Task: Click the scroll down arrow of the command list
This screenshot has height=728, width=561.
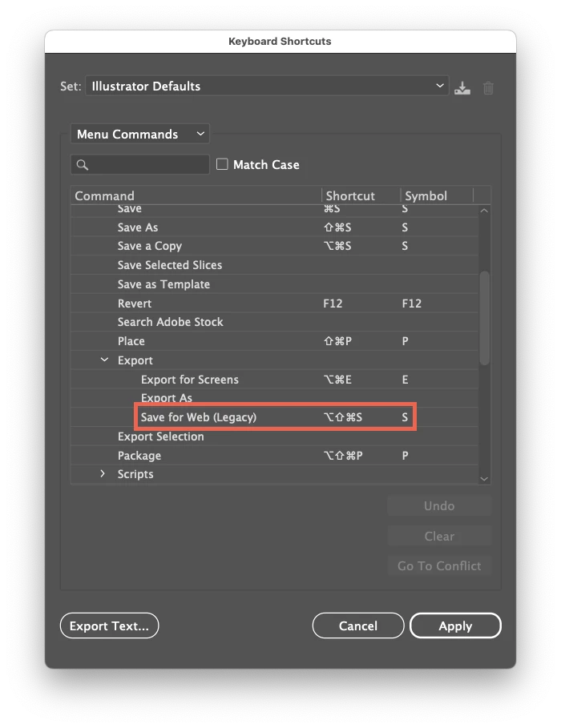Action: pos(484,479)
